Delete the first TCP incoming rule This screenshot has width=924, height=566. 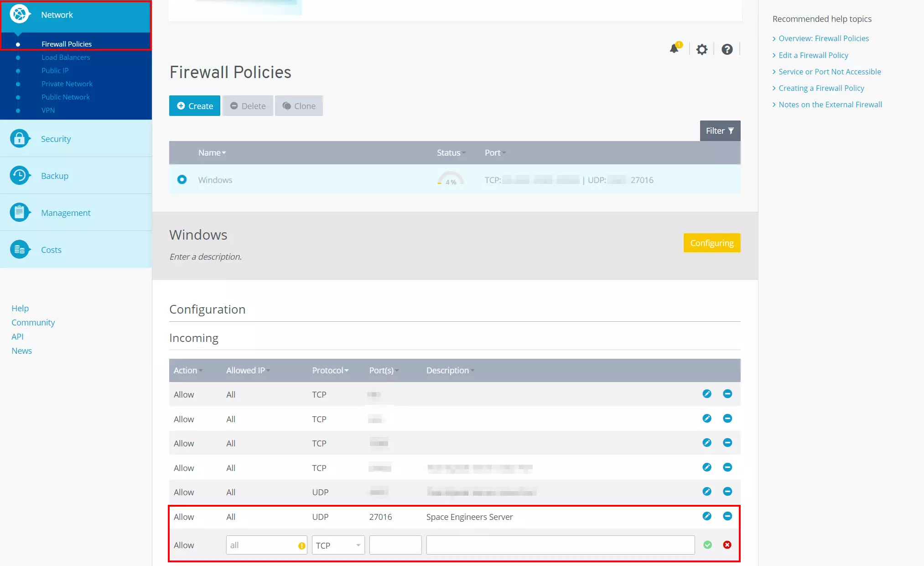727,393
